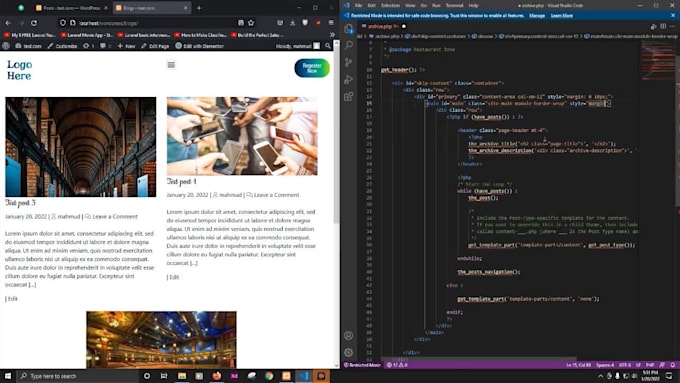Open Search view in VS Code activity bar
The height and width of the screenshot is (383, 680).
click(349, 45)
